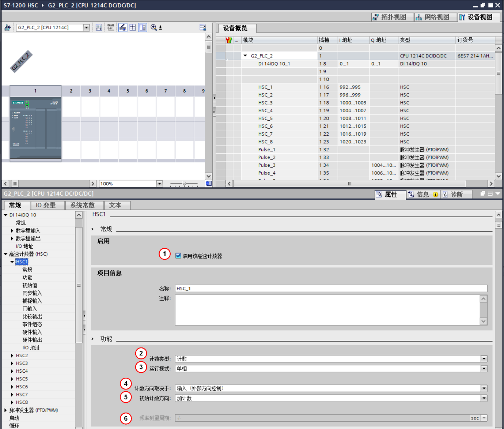504x429 pixels.
Task: Switch to the 网络视图 tab
Action: 436,17
